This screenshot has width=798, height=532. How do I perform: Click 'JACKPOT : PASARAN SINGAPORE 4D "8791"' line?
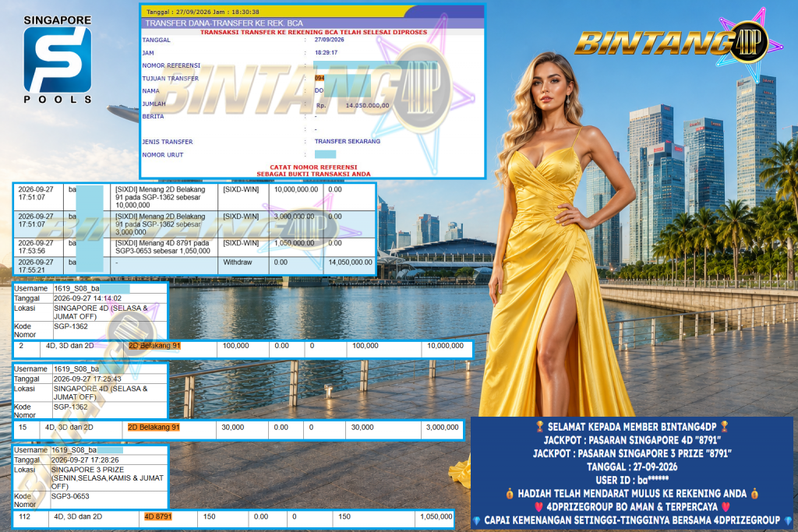[631, 440]
